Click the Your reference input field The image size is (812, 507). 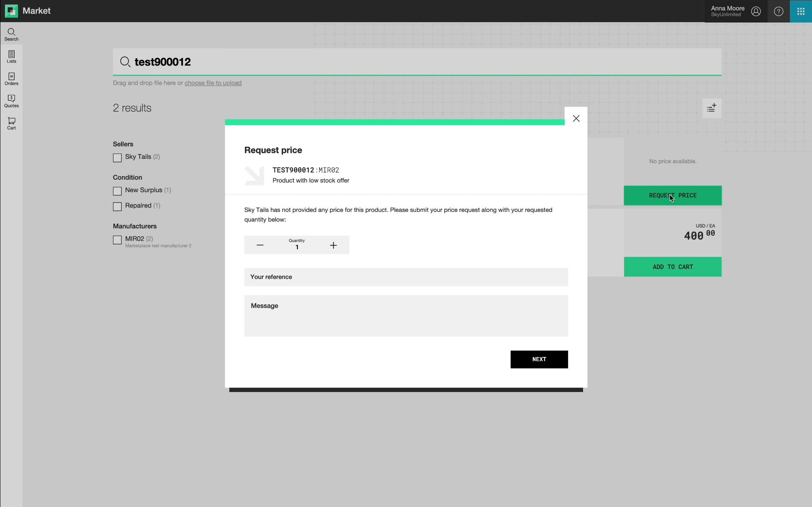406,277
